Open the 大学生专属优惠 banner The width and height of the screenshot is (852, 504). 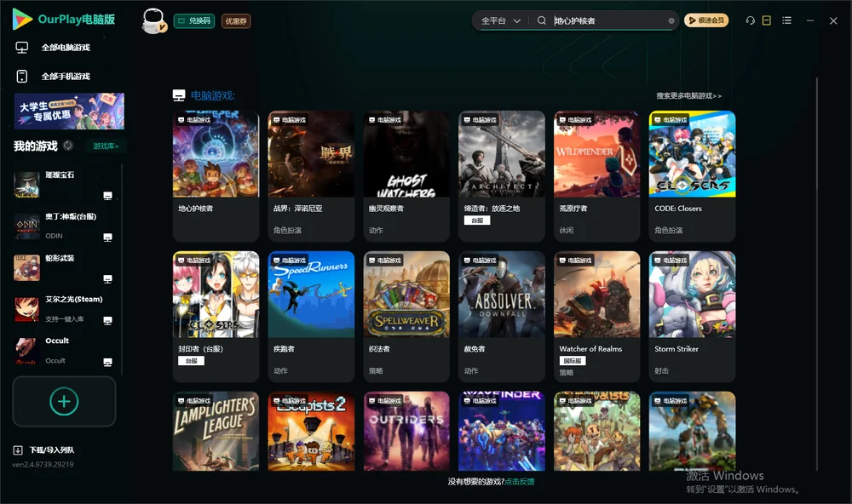coord(69,111)
